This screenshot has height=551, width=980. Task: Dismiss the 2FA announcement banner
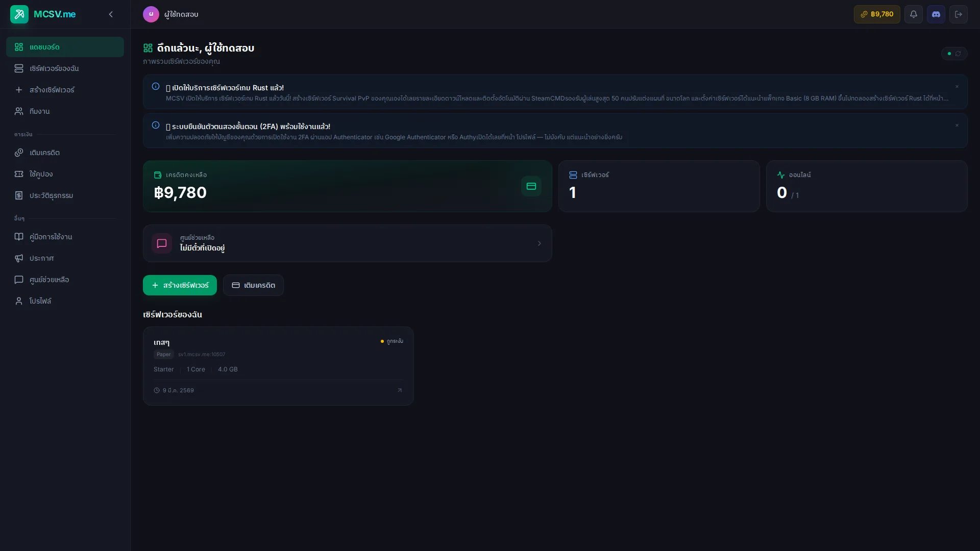tap(957, 125)
